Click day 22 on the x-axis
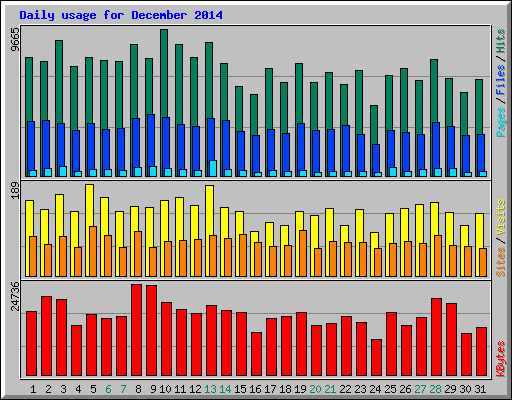The image size is (512, 400). pos(345,389)
